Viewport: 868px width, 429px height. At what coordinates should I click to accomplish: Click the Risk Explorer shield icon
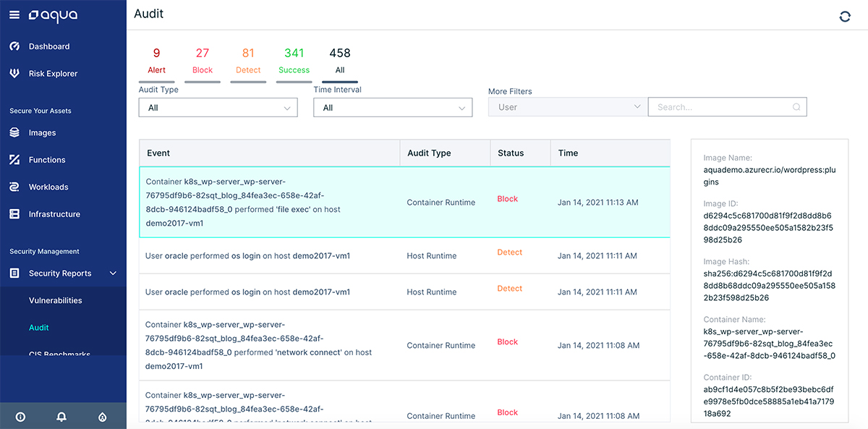pos(14,73)
